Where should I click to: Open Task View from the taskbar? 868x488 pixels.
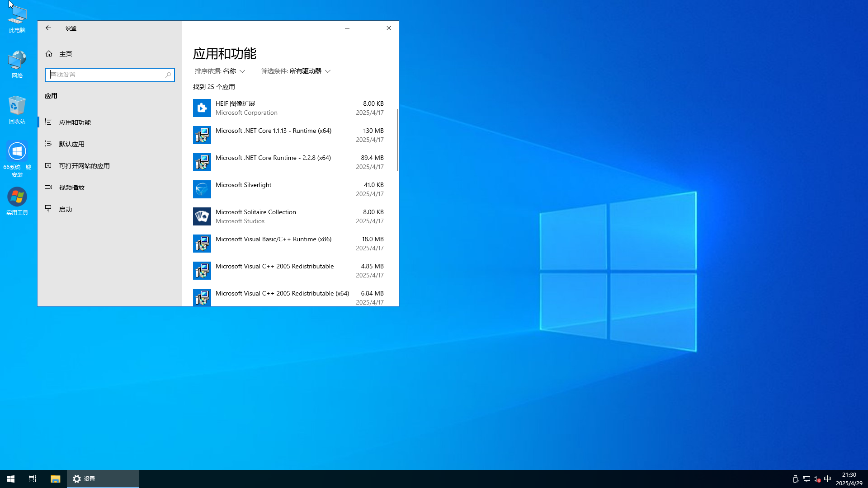coord(33,479)
